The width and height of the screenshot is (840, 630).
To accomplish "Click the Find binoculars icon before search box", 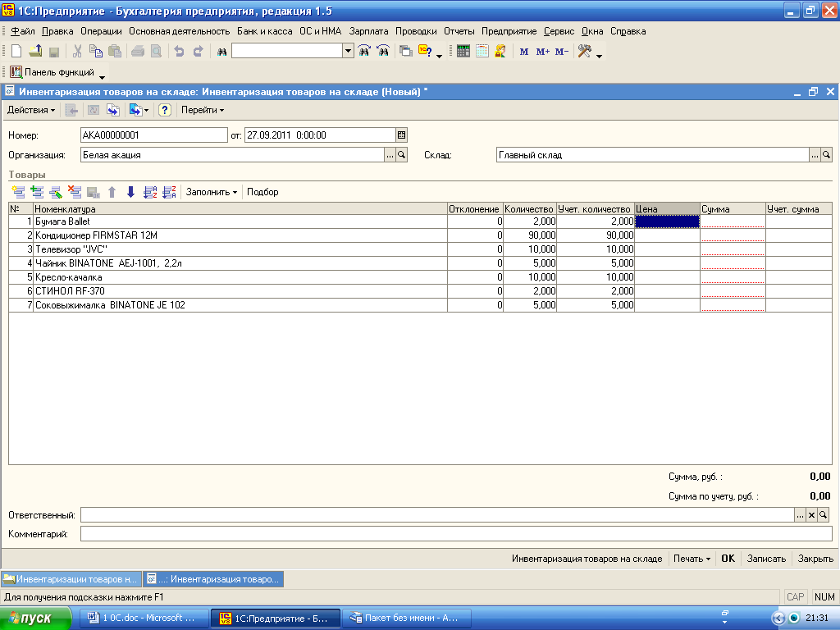I will 221,52.
